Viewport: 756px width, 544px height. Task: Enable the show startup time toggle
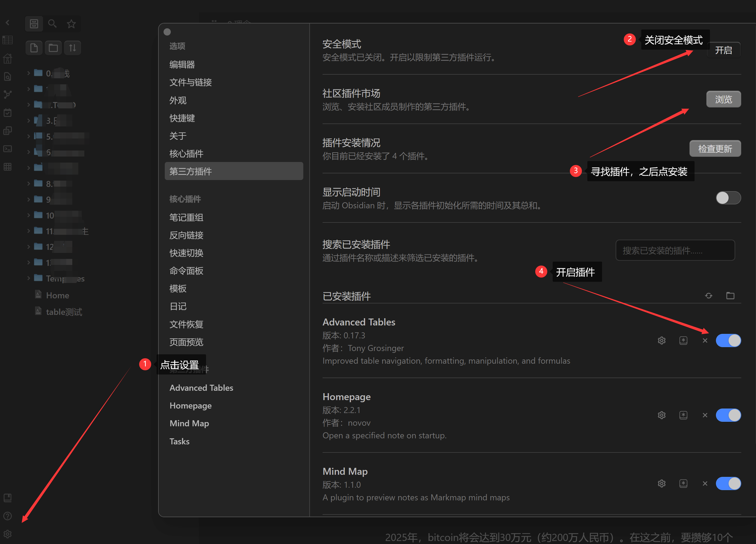tap(728, 198)
